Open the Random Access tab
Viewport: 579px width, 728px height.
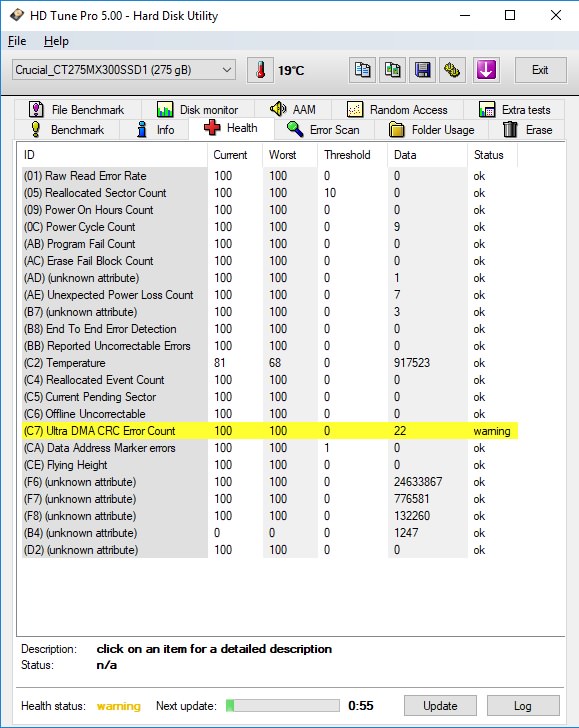click(397, 110)
